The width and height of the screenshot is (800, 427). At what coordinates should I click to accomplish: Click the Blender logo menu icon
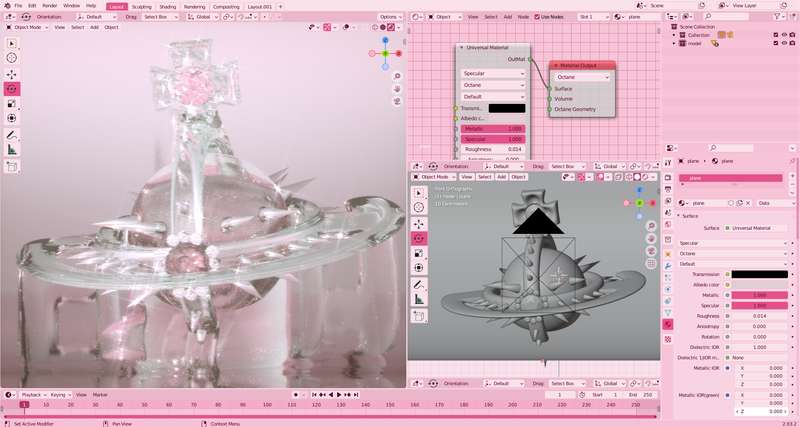click(7, 6)
